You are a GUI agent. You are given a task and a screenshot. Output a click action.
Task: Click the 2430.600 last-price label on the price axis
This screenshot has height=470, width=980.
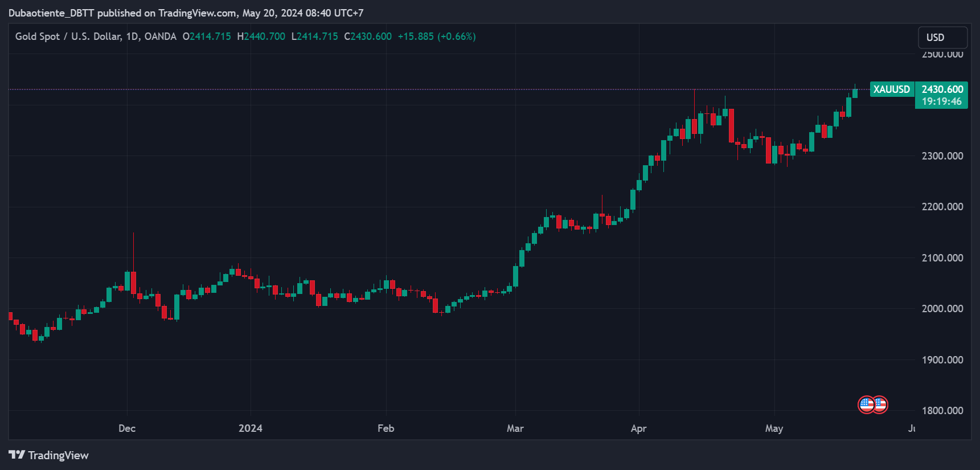click(x=942, y=89)
